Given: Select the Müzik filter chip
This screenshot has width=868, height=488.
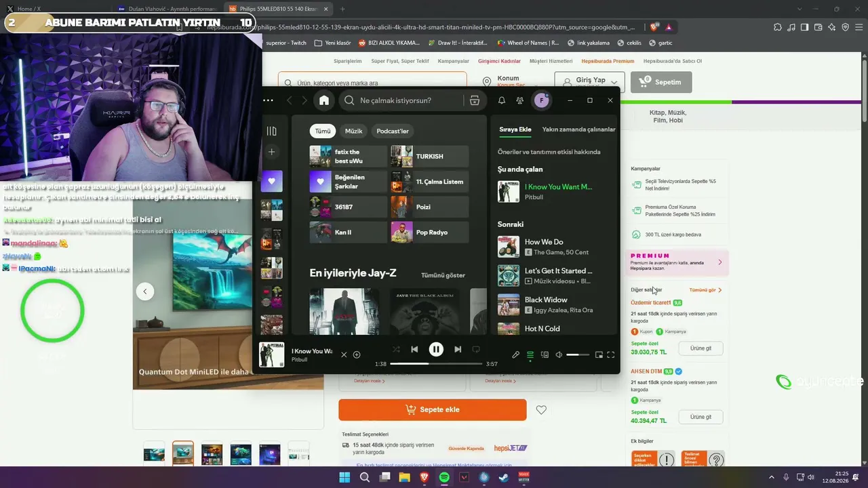Looking at the screenshot, I should coord(354,131).
